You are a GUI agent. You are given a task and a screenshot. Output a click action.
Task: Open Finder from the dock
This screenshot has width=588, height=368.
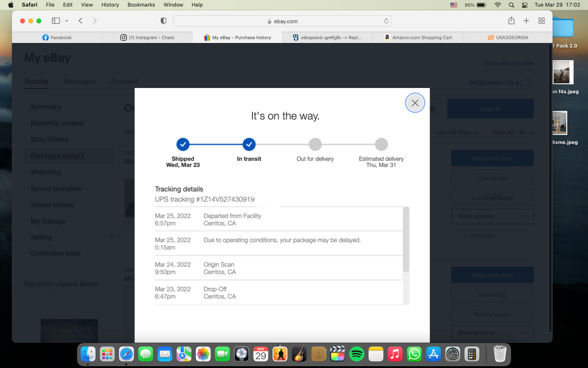point(88,354)
